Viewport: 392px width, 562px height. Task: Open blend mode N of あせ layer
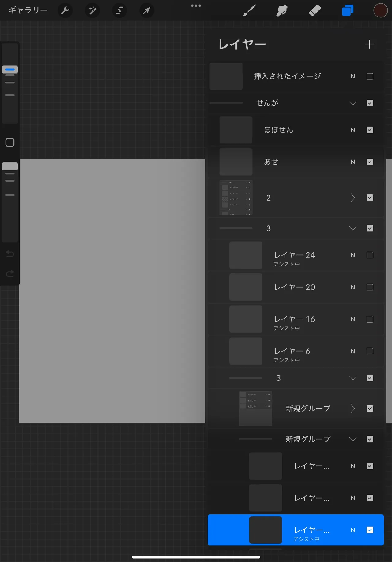(353, 162)
